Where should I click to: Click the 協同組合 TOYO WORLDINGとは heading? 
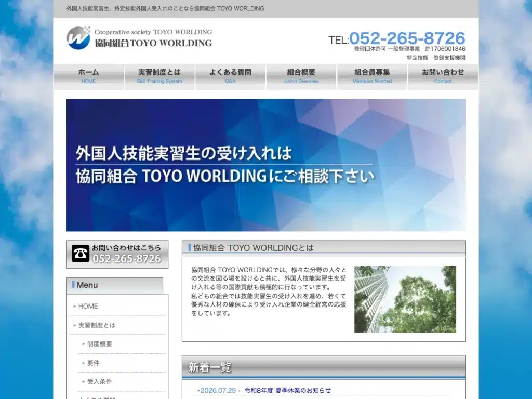coord(253,248)
